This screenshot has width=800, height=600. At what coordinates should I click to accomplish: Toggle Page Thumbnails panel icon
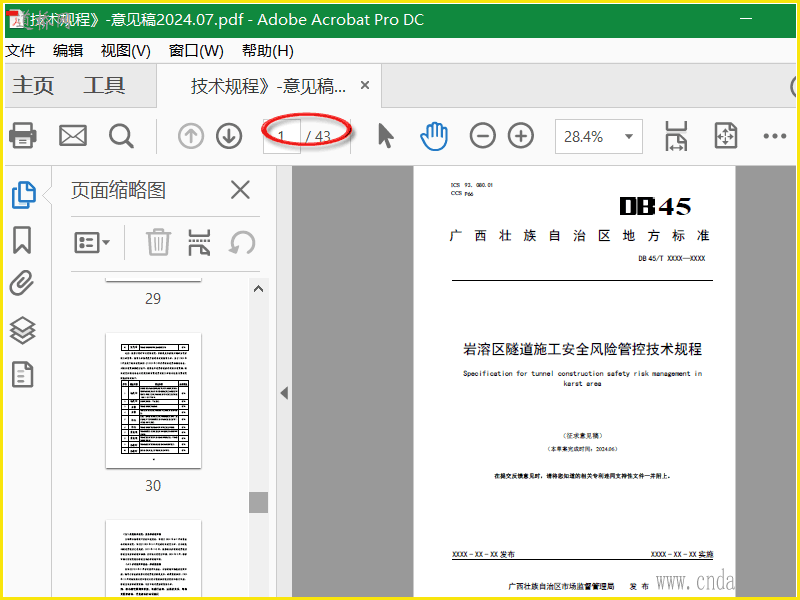pyautogui.click(x=23, y=195)
